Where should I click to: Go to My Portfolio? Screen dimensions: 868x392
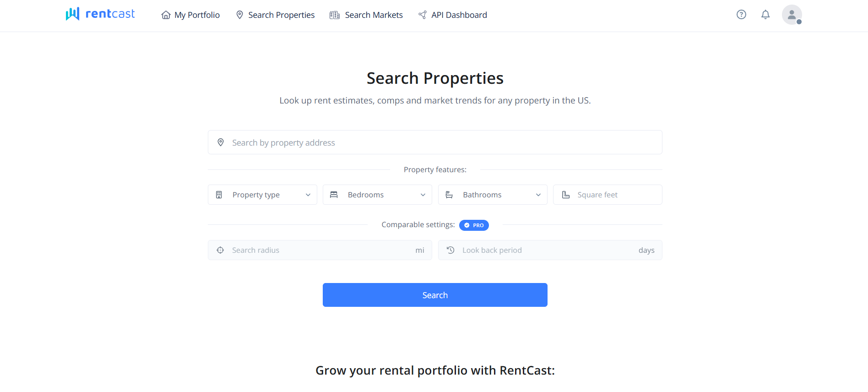tap(190, 15)
